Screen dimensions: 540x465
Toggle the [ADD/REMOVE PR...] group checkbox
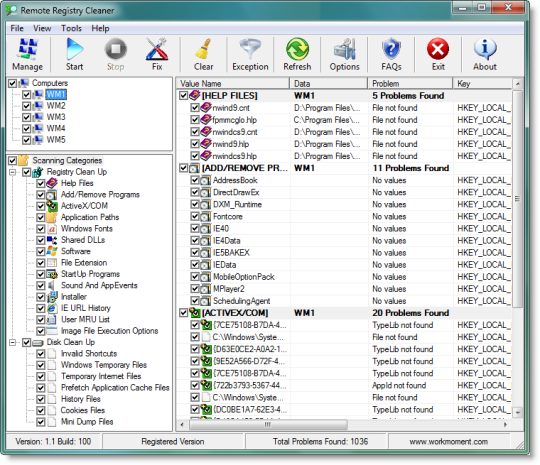(x=183, y=168)
